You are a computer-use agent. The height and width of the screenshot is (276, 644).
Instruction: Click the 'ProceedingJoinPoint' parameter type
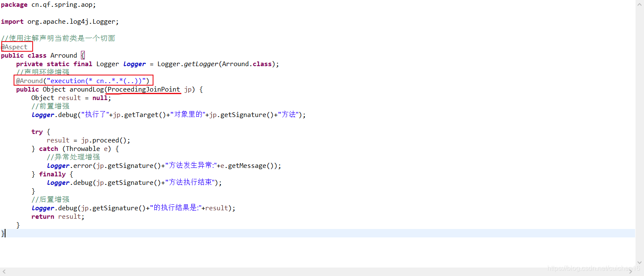point(144,89)
